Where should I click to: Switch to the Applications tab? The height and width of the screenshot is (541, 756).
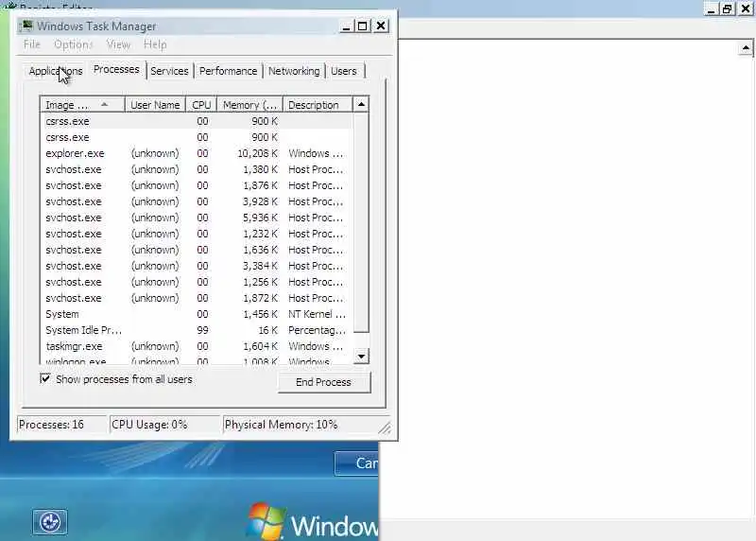pyautogui.click(x=56, y=71)
